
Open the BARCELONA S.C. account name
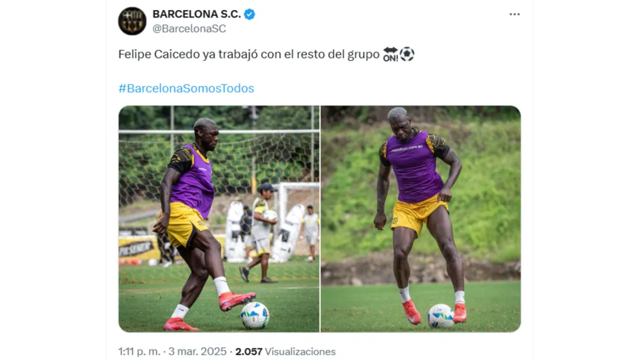coord(196,14)
